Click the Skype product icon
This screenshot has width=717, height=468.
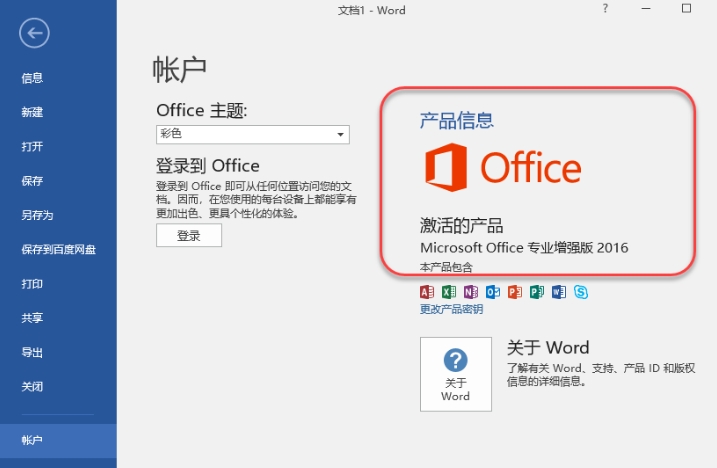pyautogui.click(x=581, y=291)
